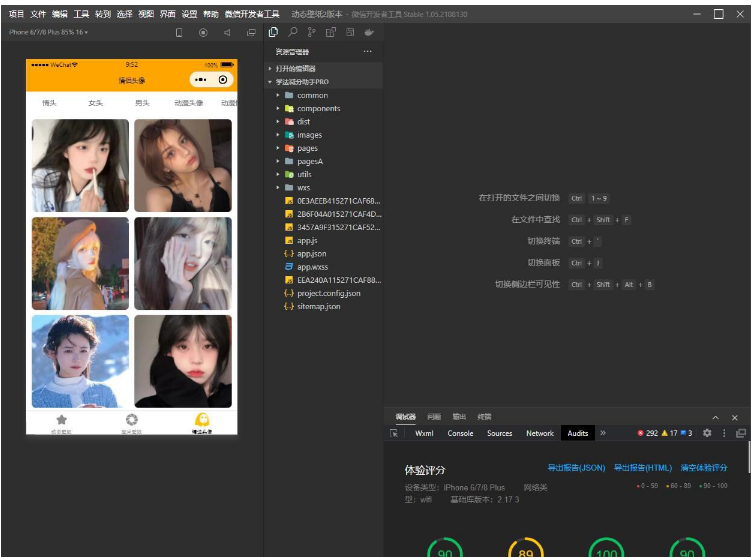Select the Audits tab

578,433
